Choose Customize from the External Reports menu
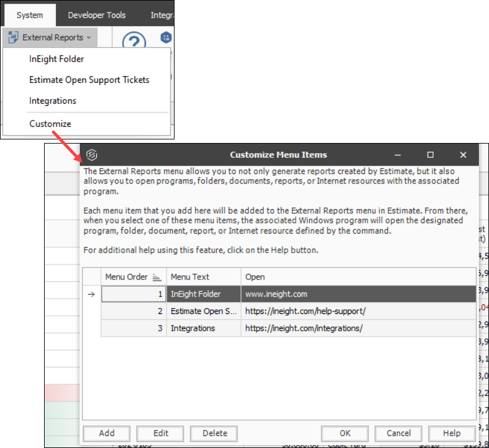 50,124
